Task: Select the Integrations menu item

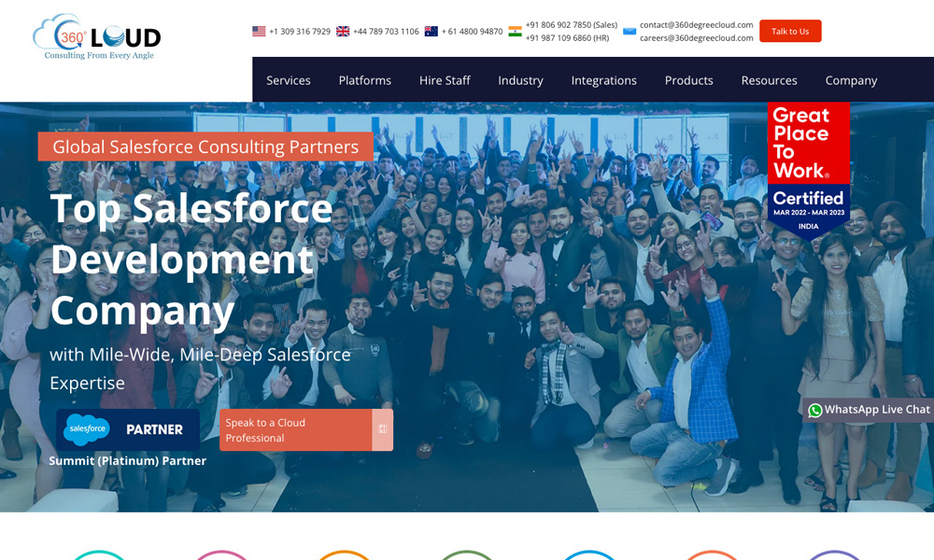Action: coord(603,80)
